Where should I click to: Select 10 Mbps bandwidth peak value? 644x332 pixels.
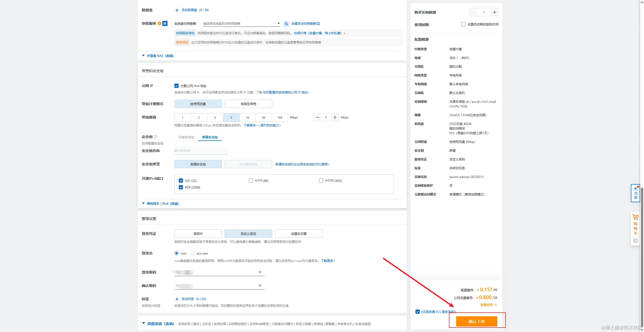pos(247,117)
